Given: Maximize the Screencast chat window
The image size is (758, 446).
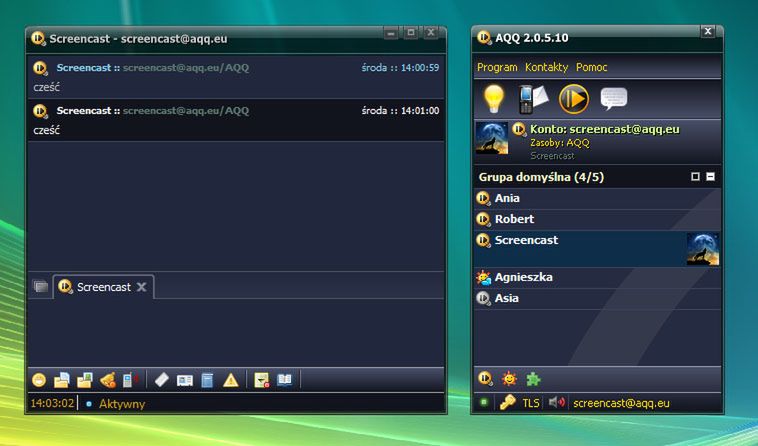Looking at the screenshot, I should (x=411, y=33).
